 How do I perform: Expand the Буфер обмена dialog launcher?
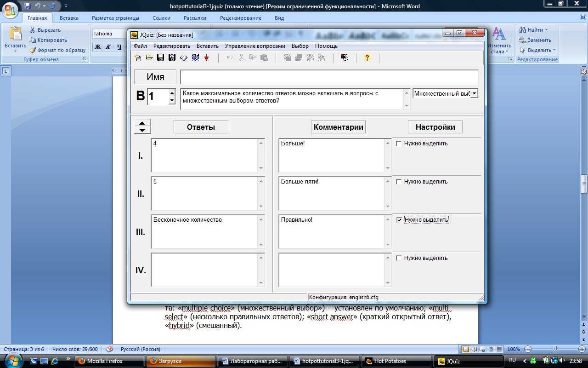85,59
